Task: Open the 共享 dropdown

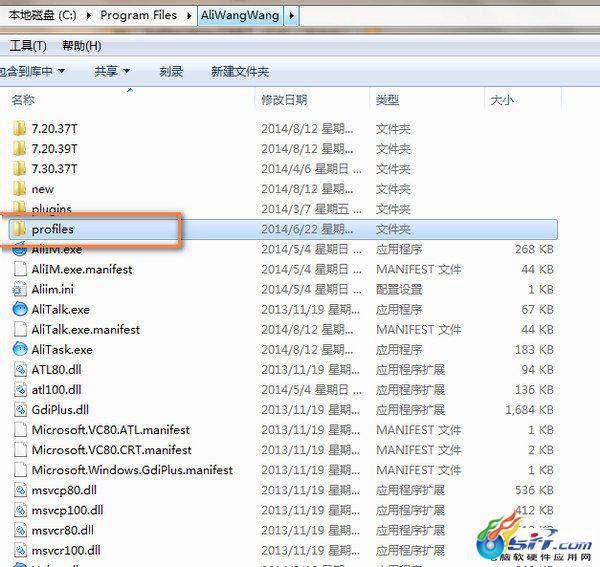Action: tap(112, 71)
